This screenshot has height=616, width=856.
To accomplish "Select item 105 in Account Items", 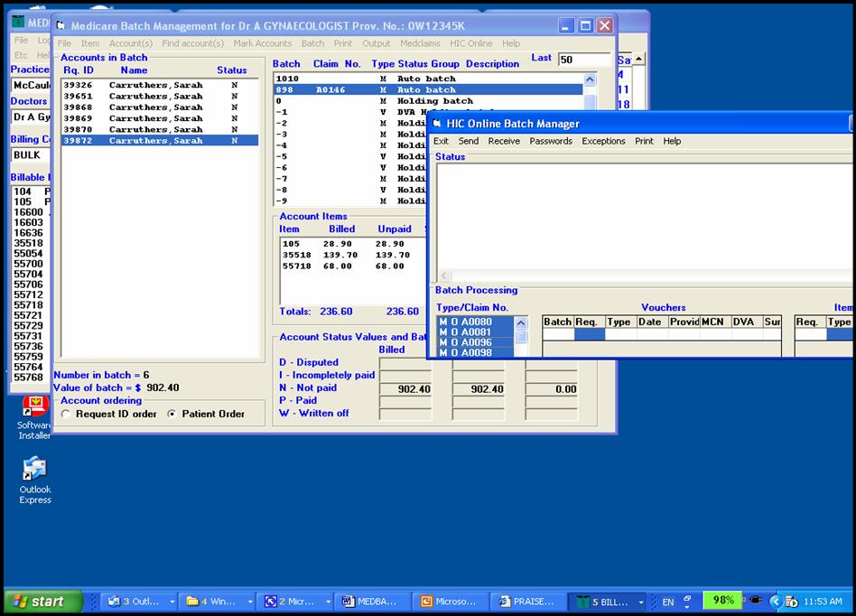I will coord(353,244).
